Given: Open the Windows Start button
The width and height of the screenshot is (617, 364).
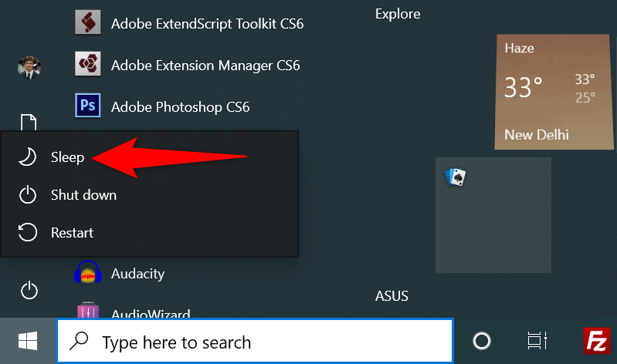Looking at the screenshot, I should pyautogui.click(x=29, y=341).
